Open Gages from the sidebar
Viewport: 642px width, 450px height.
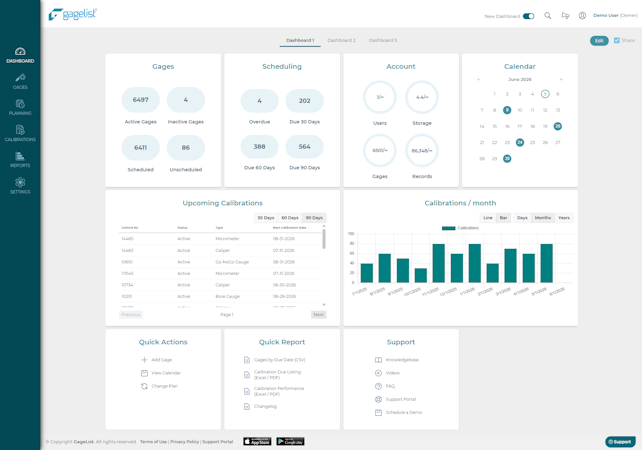coord(20,81)
